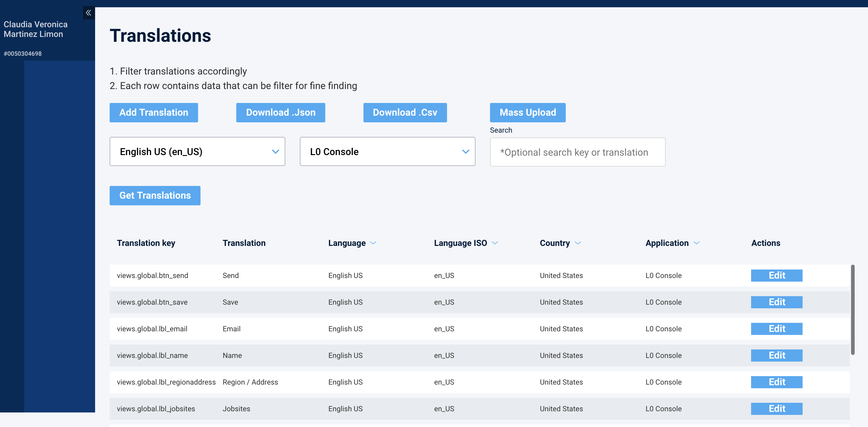Click the Add Translation button
The image size is (868, 427).
pyautogui.click(x=154, y=113)
